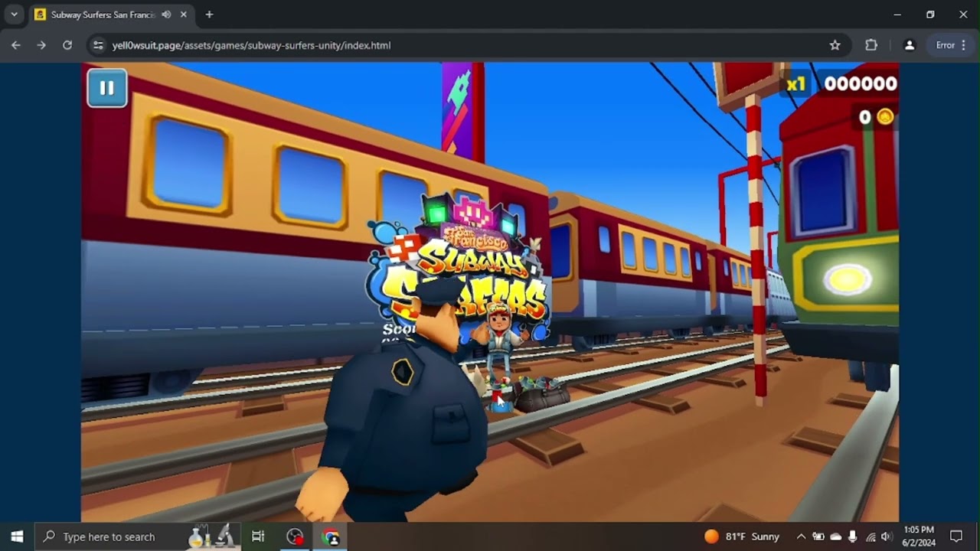Click the Type here to search box
The height and width of the screenshot is (551, 980).
click(138, 536)
